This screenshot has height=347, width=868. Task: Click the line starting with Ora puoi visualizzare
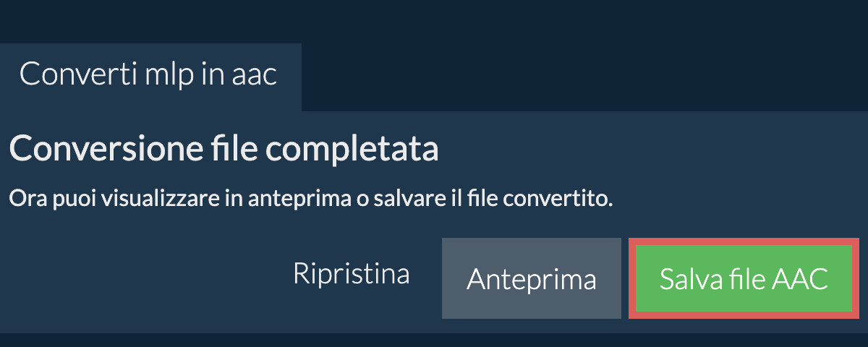(x=310, y=197)
